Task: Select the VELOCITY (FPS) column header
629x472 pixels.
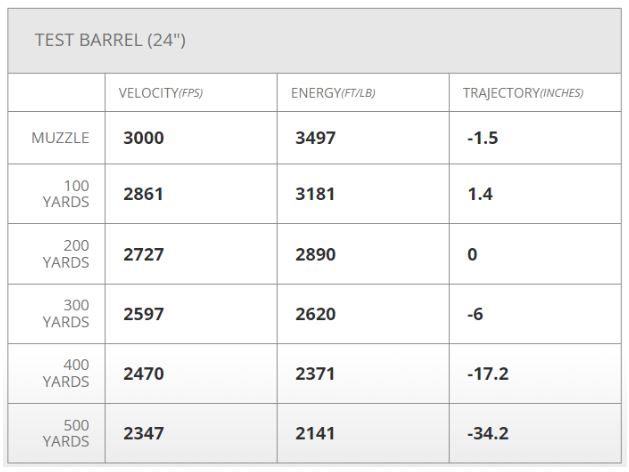Action: [161, 93]
